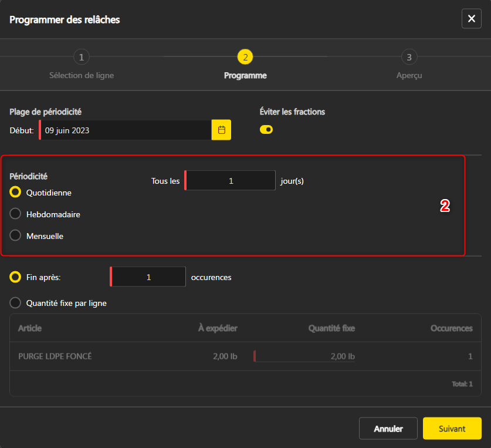Viewport: 491px width, 448px height.
Task: Close the Programmer des relâches dialog
Action: pyautogui.click(x=471, y=19)
